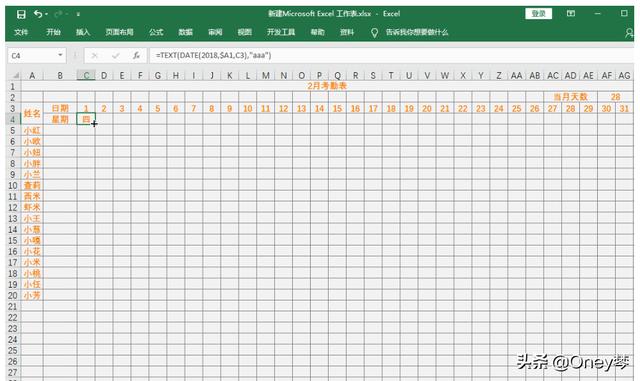Click the 日期 cell
The width and height of the screenshot is (640, 381).
pyautogui.click(x=60, y=108)
